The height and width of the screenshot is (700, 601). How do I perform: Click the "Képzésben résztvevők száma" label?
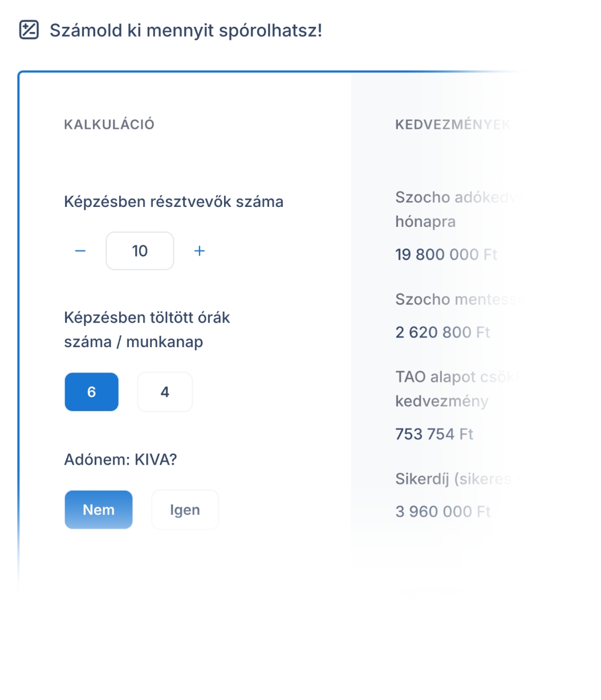tap(174, 201)
